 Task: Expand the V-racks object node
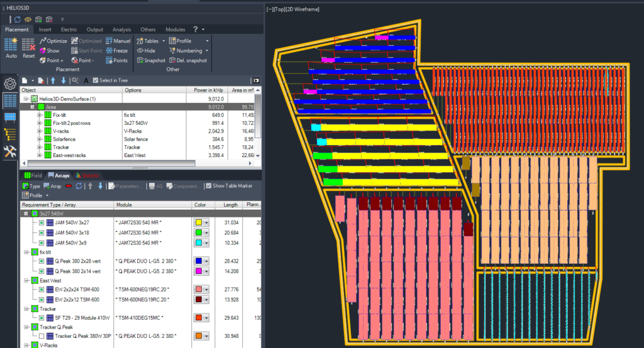pyautogui.click(x=40, y=131)
